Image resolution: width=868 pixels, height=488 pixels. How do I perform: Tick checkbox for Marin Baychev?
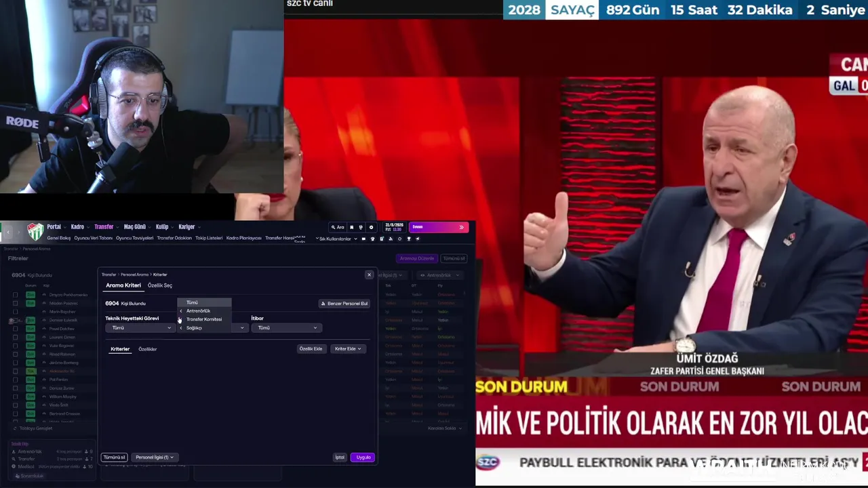pos(15,312)
